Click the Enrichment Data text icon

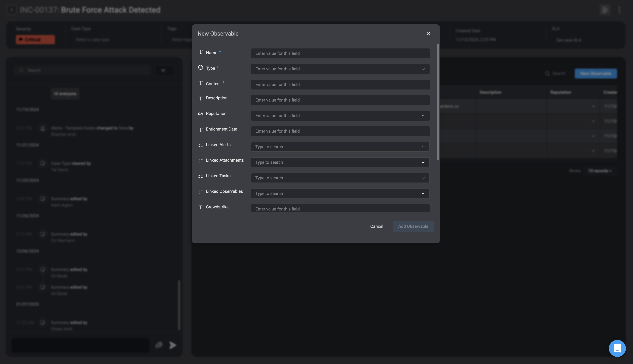[x=200, y=129]
